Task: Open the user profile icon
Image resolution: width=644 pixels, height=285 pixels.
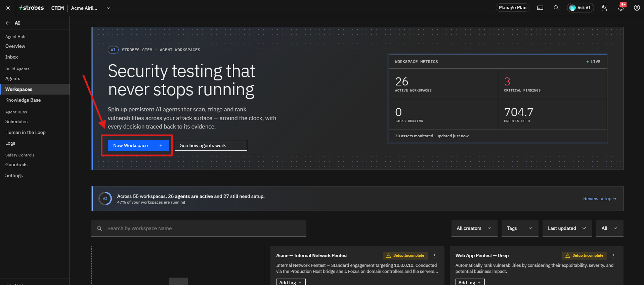Action: click(637, 8)
